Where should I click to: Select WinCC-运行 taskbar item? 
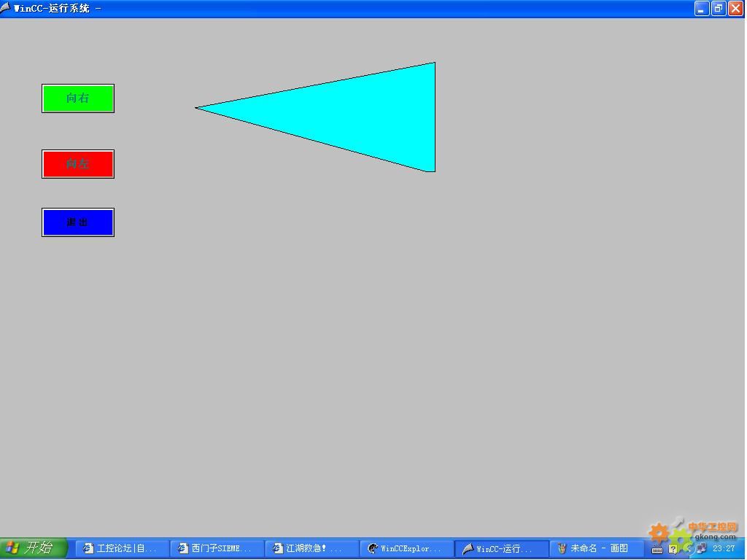[502, 548]
